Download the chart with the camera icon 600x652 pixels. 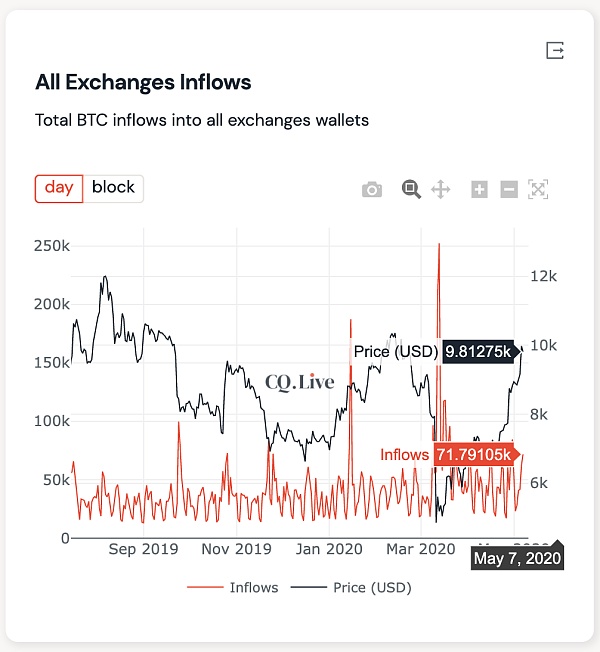tap(372, 189)
